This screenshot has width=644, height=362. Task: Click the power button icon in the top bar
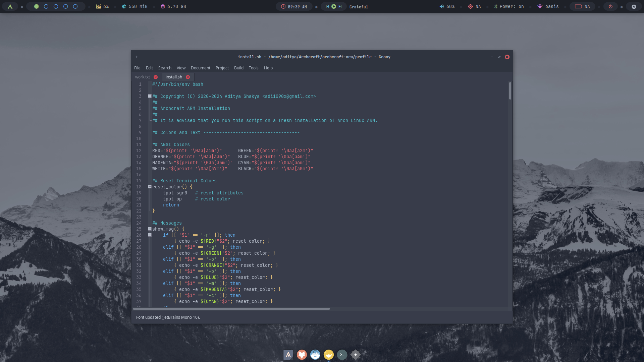[610, 6]
